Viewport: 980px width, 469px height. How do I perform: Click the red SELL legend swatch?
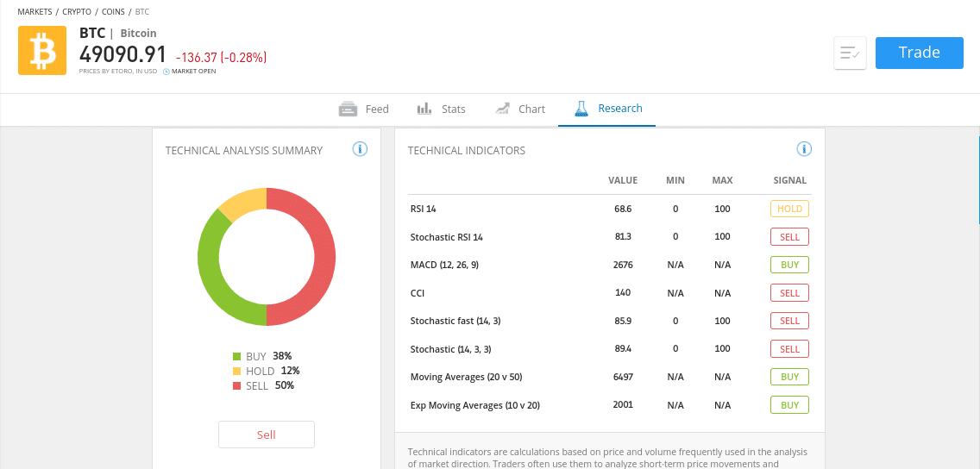pyautogui.click(x=237, y=386)
